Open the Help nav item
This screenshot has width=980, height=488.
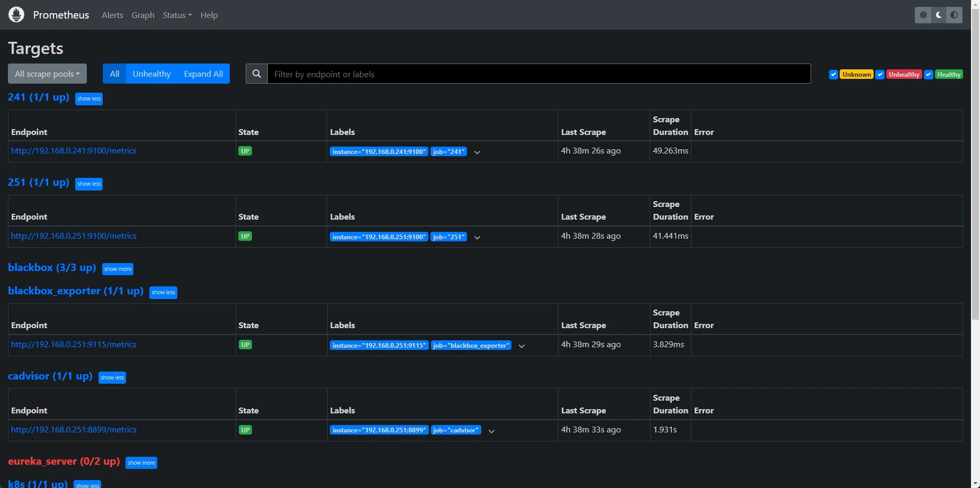(x=209, y=15)
